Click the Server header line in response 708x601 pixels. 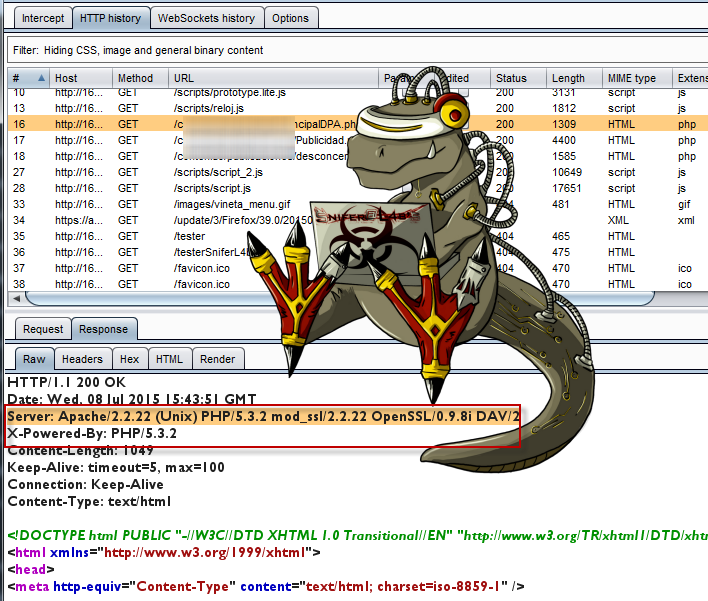263,416
